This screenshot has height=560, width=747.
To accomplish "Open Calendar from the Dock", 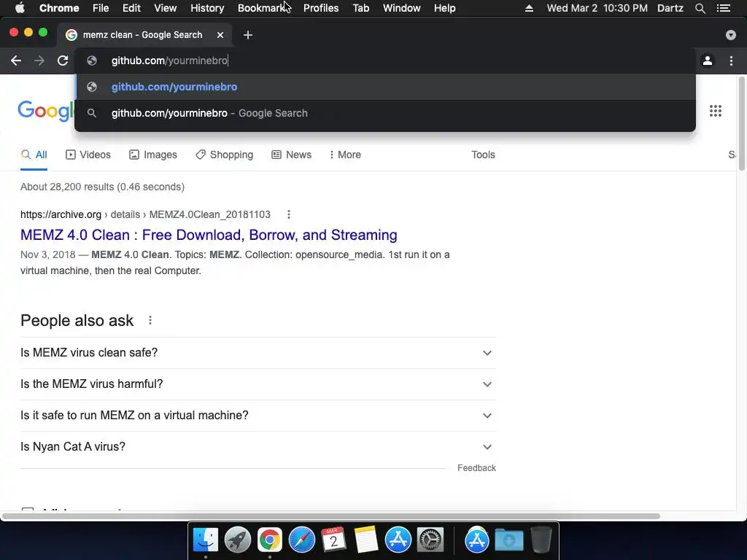I will (x=333, y=540).
